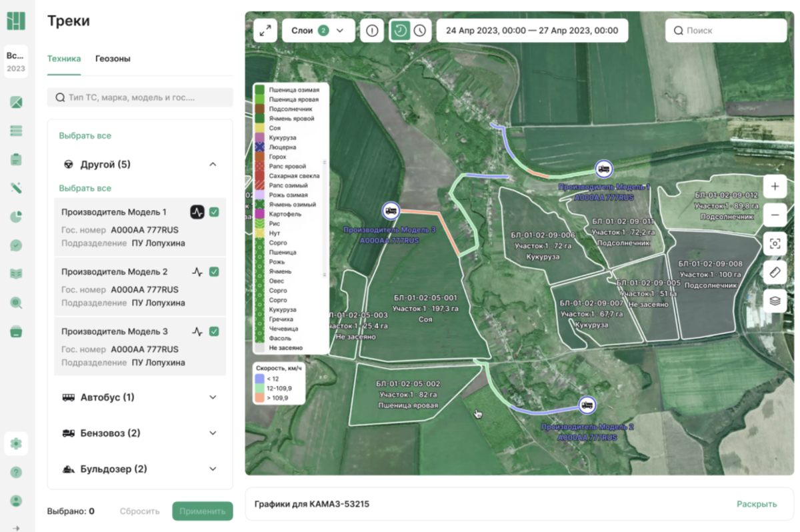Focus the map Поиск search field

pyautogui.click(x=726, y=30)
